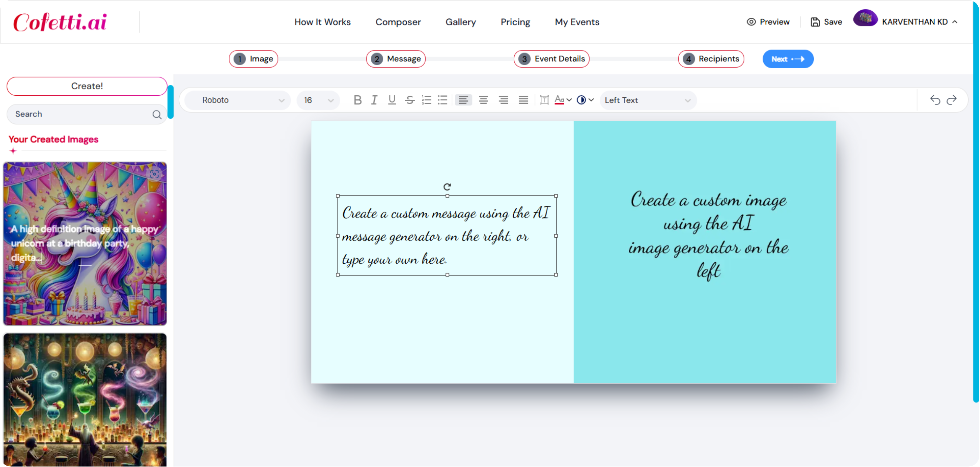Click the Underline formatting icon

(x=392, y=100)
